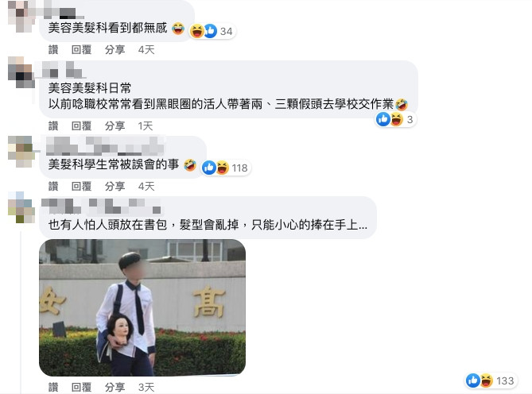Image resolution: width=532 pixels, height=394 pixels.
Task: Open the student holding mannequin head photo
Action: [x=142, y=307]
